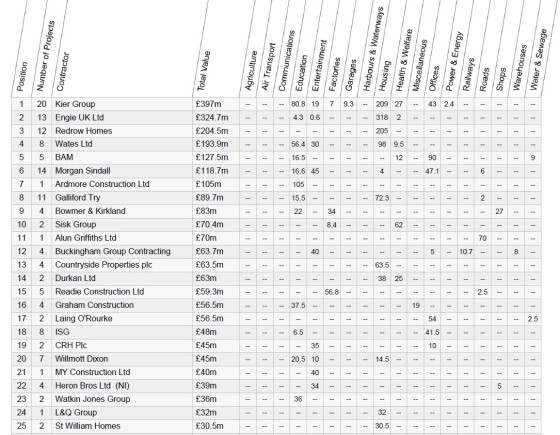Select L&Q Group contractor name
The width and height of the screenshot is (560, 435).
[76, 412]
